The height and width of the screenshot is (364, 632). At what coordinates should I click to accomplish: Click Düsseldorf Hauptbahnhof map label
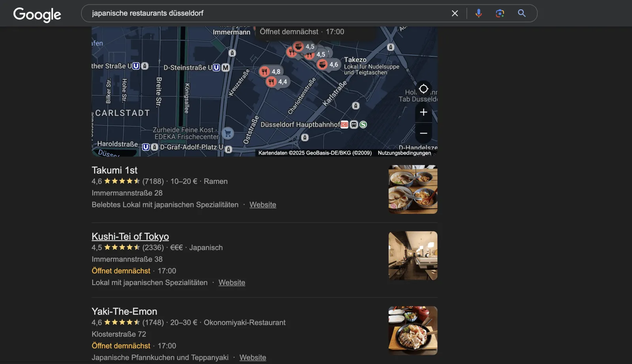click(x=300, y=125)
